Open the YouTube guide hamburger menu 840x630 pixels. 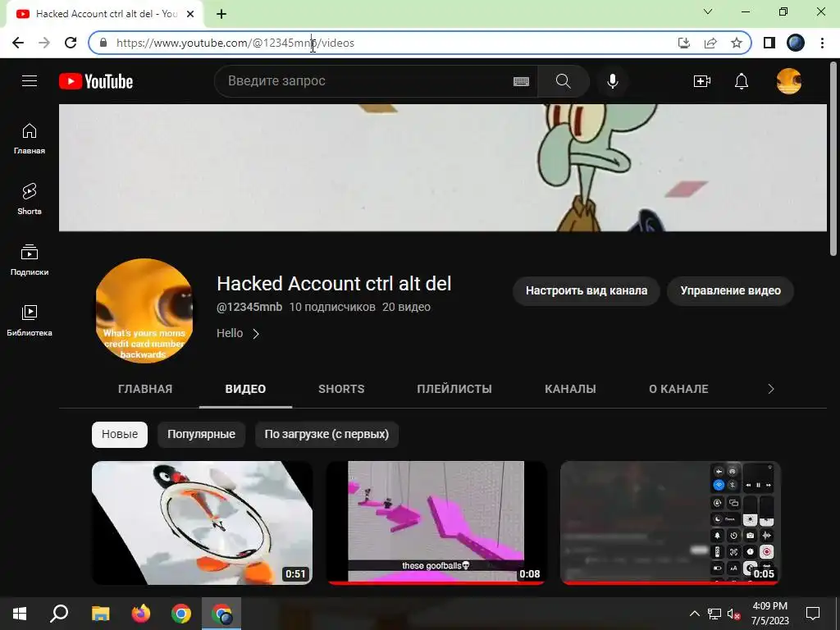(30, 81)
